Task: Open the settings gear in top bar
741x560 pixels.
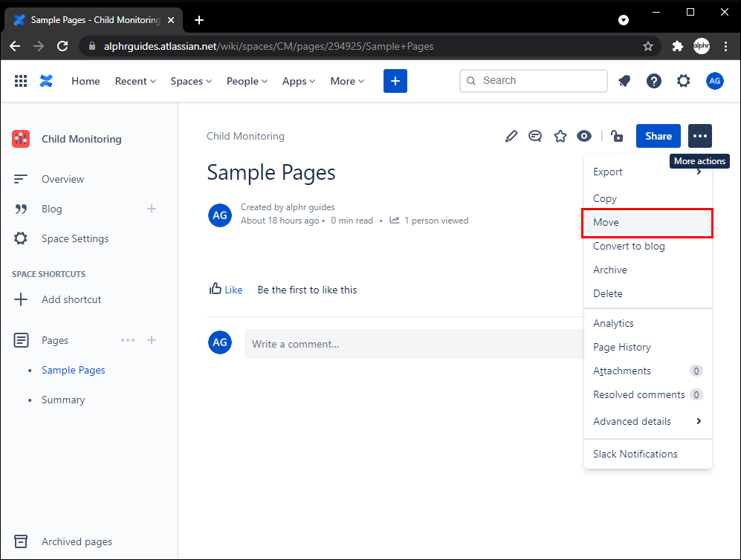Action: click(x=684, y=81)
